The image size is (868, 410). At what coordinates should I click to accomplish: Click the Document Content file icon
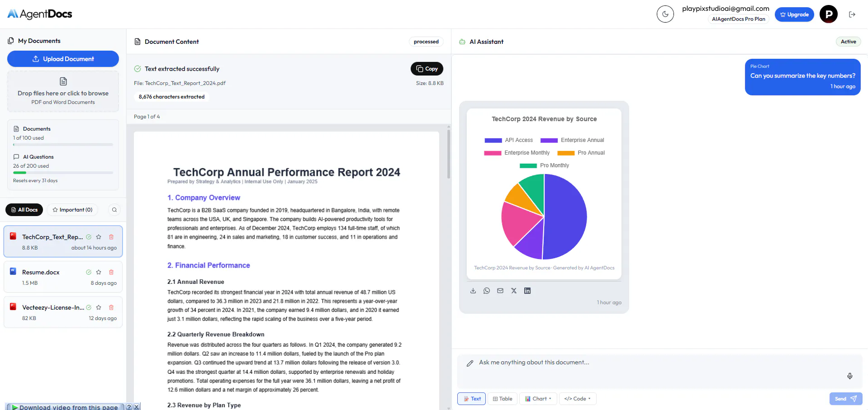pos(138,42)
